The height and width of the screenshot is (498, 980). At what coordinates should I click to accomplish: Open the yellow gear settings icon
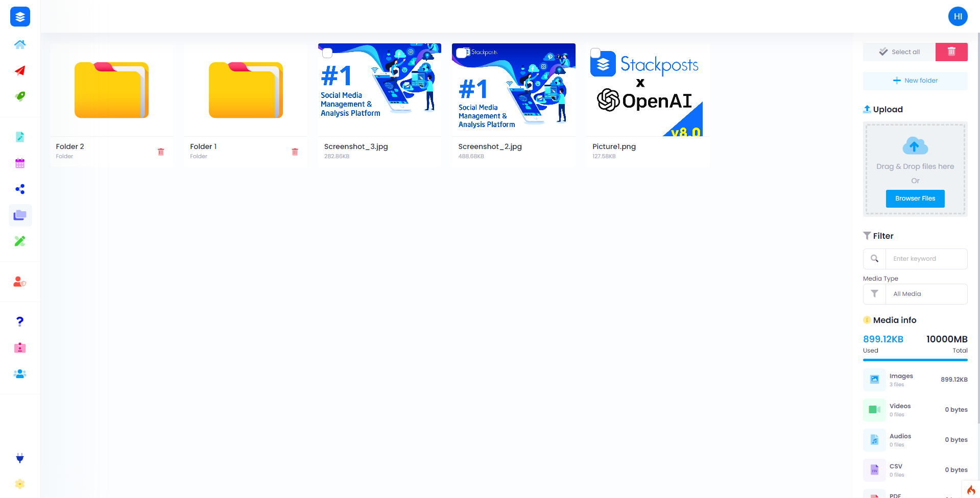(20, 484)
